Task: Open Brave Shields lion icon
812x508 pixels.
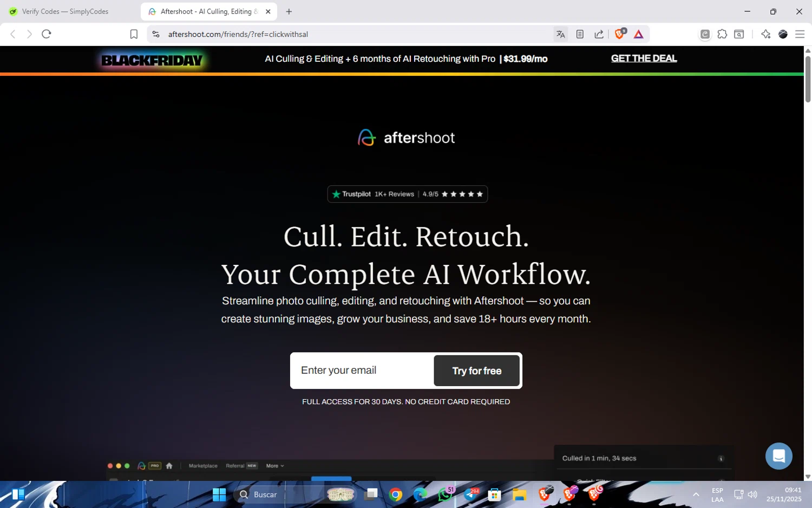Action: coord(620,34)
